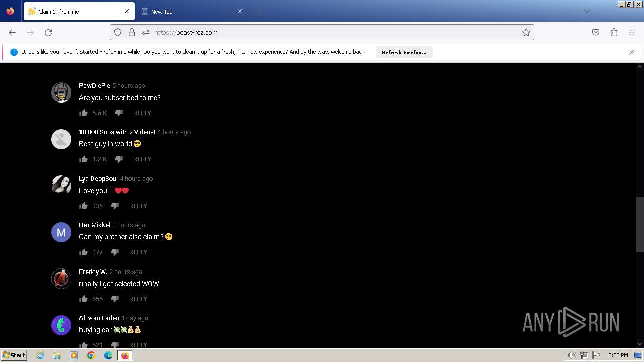
Task: Switch to the 'Claim 1k from me' tab
Action: click(78, 11)
